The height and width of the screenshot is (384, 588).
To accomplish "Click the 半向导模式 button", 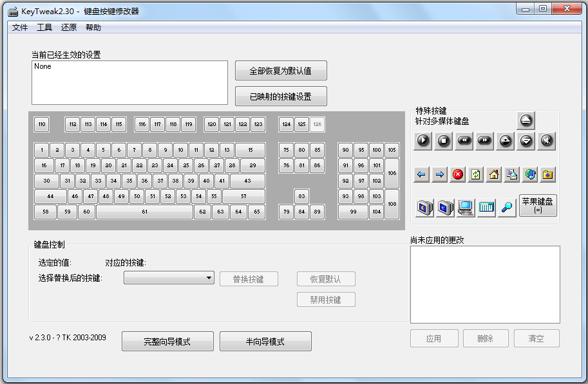I will (x=267, y=342).
